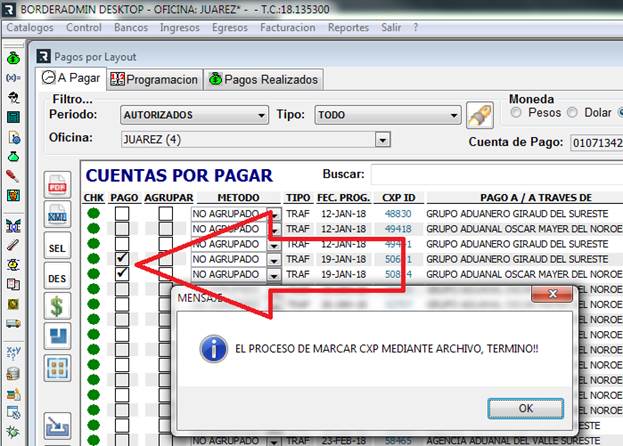623x446 pixels.
Task: Click the agent with hat sidebar icon
Action: 14,97
